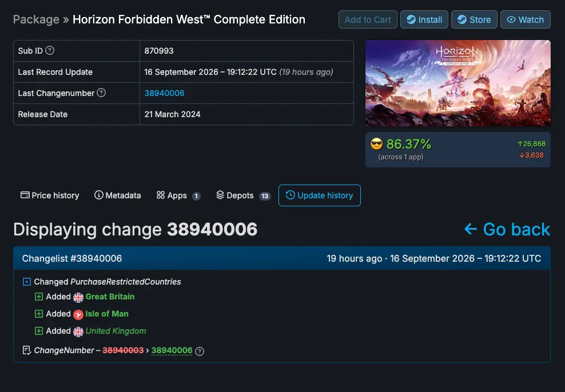Click the eye icon on Watch button

tap(511, 19)
